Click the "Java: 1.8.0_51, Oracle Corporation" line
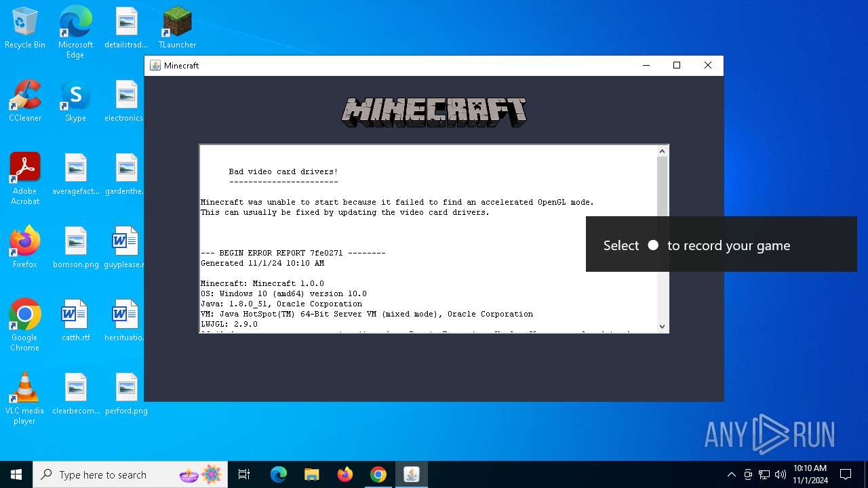 [x=281, y=304]
